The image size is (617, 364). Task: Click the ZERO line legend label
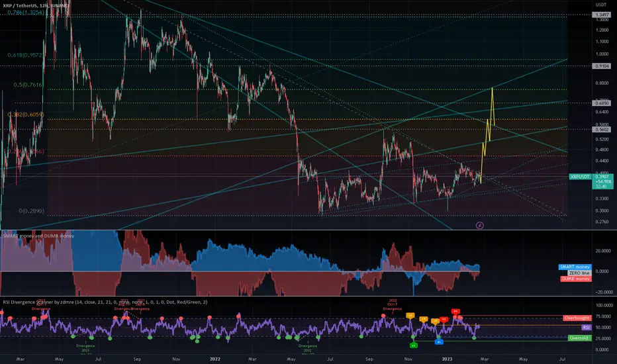coord(579,273)
